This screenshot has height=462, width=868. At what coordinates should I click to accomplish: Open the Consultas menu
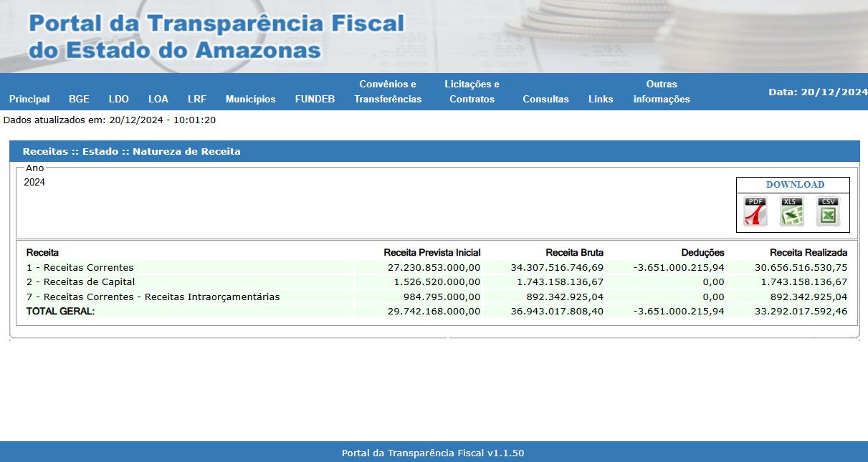pyautogui.click(x=545, y=99)
